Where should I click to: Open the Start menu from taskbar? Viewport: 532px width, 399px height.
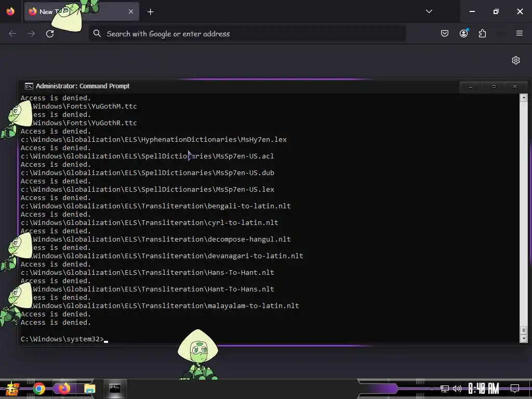[12, 389]
